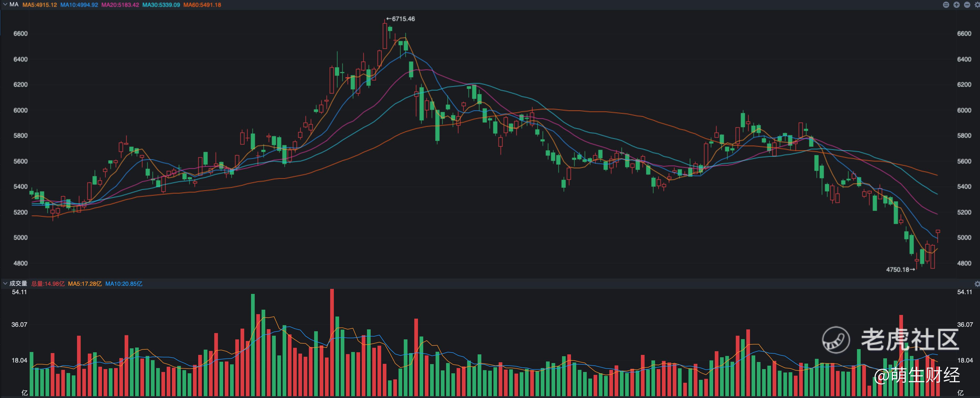980x398 pixels.
Task: Collapse the 成交量 panel chevron
Action: (x=5, y=283)
